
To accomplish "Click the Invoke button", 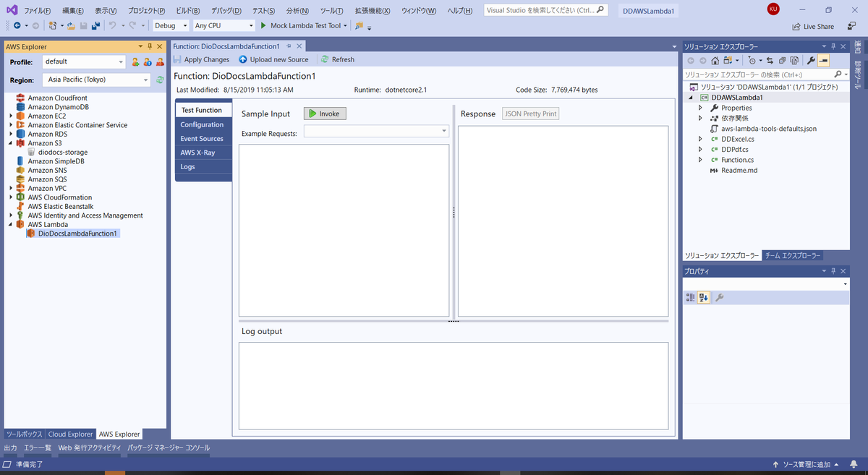I will [x=325, y=114].
